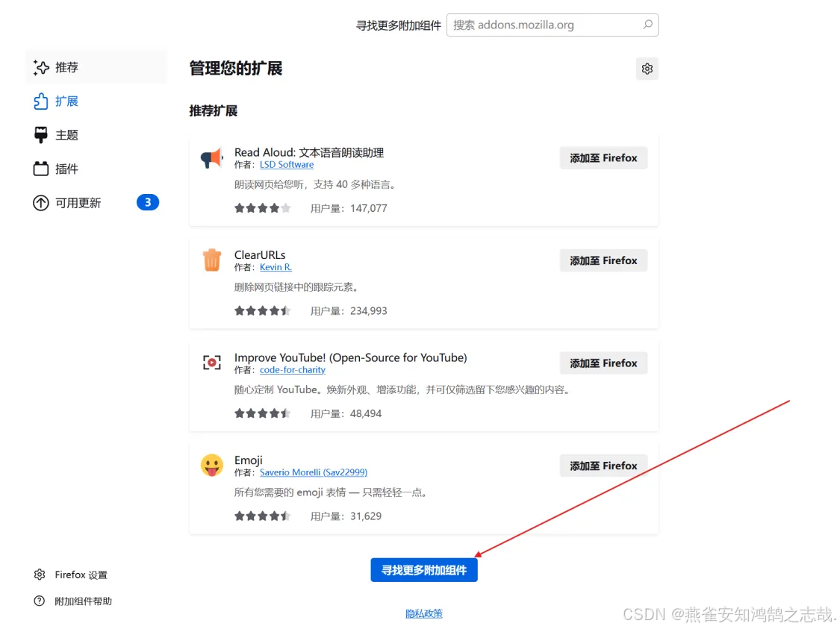The image size is (840, 629).
Task: Click the Improve YouTube extension icon
Action: coord(211,363)
